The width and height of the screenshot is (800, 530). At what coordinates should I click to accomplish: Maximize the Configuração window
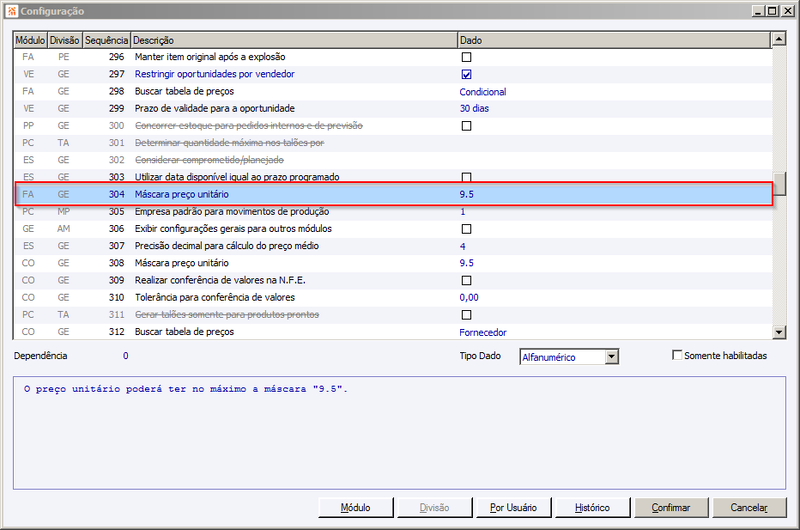(772, 11)
